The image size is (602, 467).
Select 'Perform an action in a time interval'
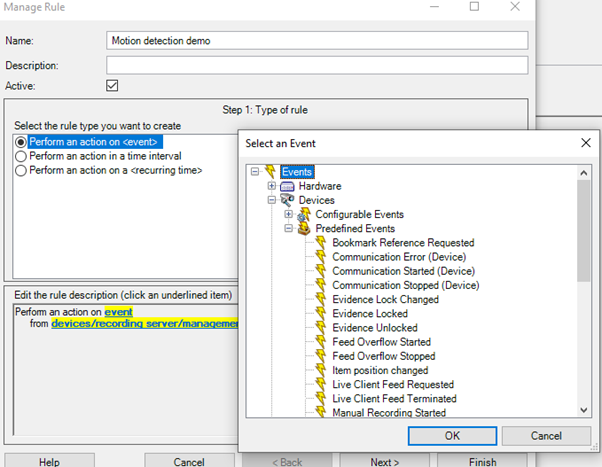coord(21,156)
